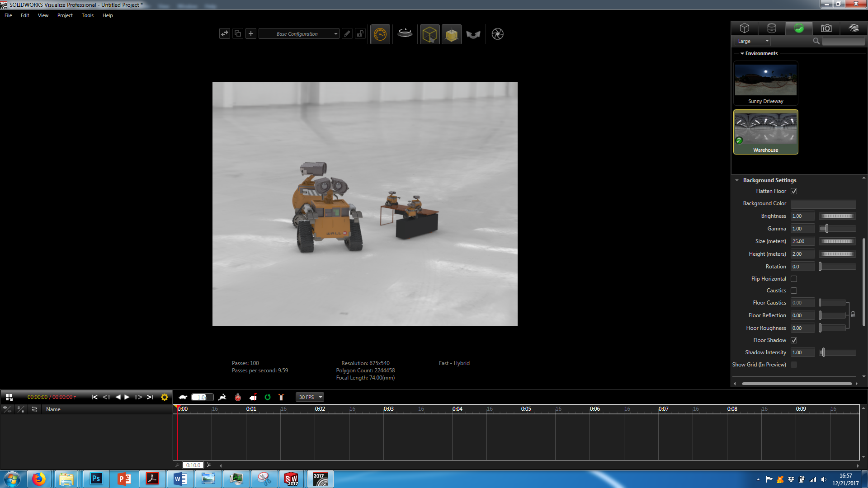The width and height of the screenshot is (868, 488).
Task: Select the Warehouse environment thumbnail
Action: coord(765,132)
